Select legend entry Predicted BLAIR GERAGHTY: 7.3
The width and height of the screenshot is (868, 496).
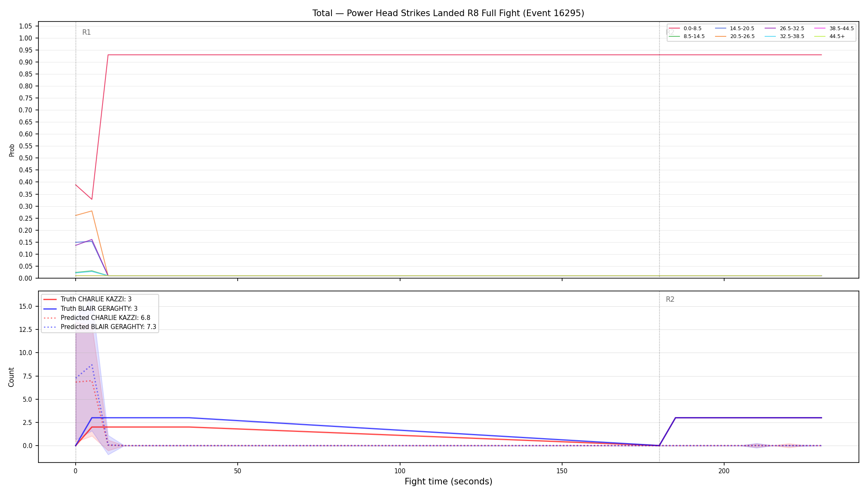100,327
